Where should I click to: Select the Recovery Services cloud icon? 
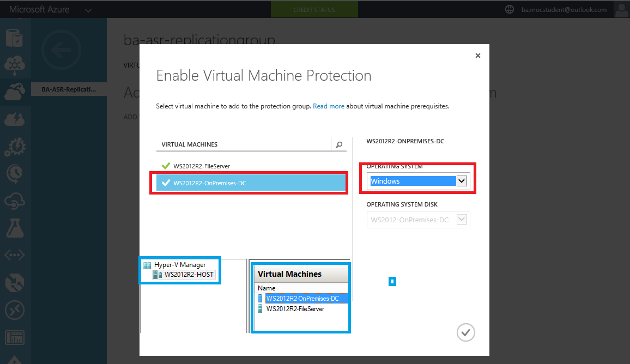(15, 92)
